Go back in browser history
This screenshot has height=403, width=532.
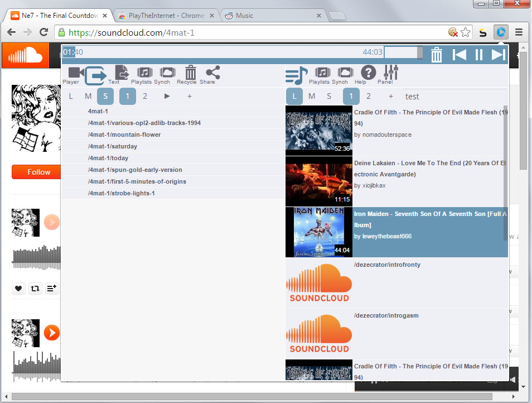tap(11, 32)
